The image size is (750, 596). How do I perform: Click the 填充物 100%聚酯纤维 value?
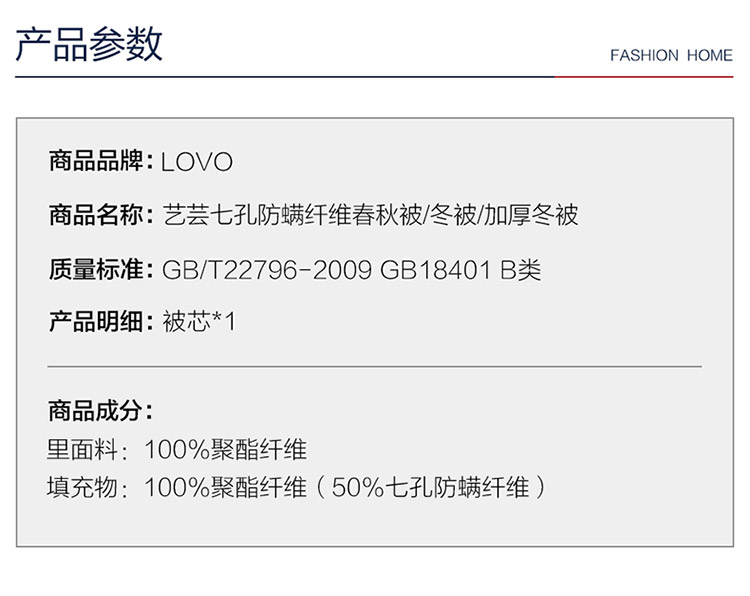225,487
